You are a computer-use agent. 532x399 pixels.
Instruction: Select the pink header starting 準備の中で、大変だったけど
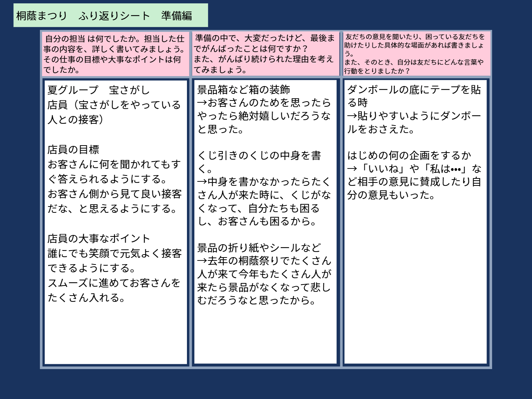tap(265, 54)
